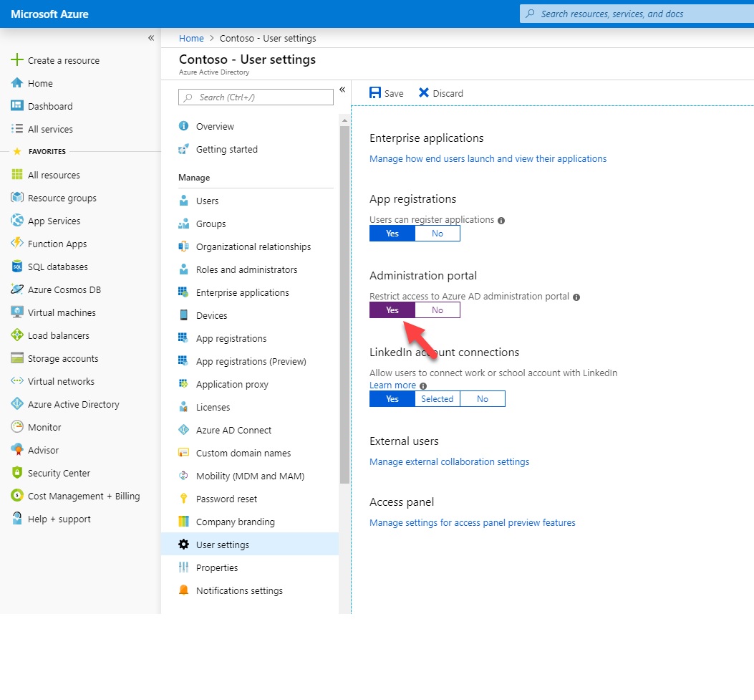The image size is (754, 700).
Task: Focus the blade Search (Ctrl+/) field
Action: (x=256, y=97)
